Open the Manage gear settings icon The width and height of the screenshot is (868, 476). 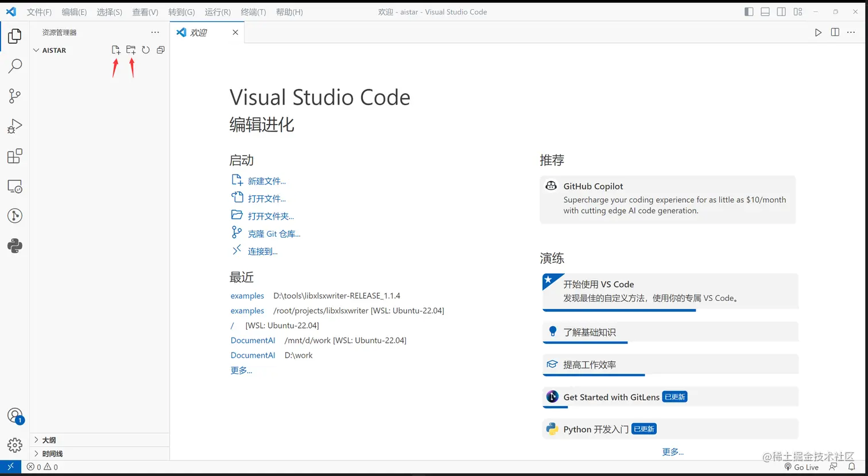pyautogui.click(x=15, y=445)
